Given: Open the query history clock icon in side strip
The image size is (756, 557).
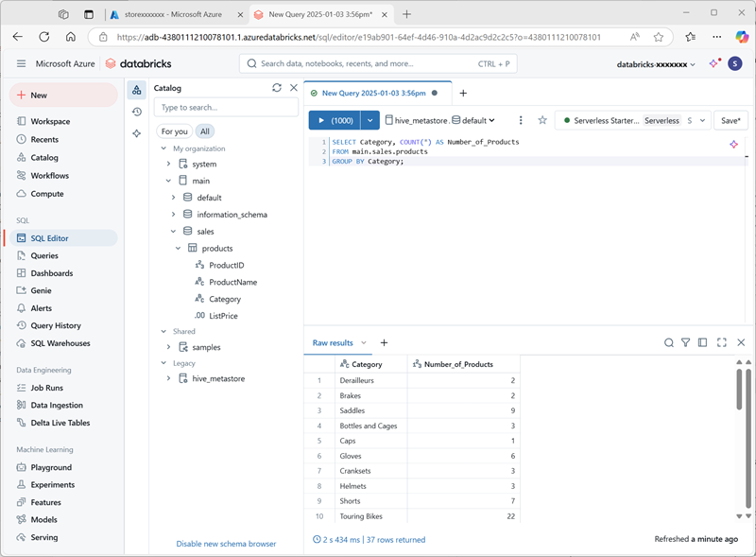Looking at the screenshot, I should click(137, 112).
